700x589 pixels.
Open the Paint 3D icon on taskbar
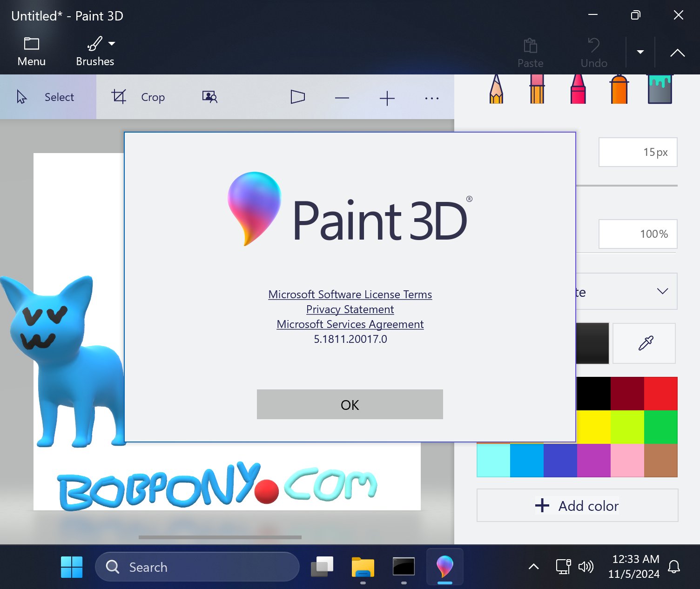pos(444,567)
